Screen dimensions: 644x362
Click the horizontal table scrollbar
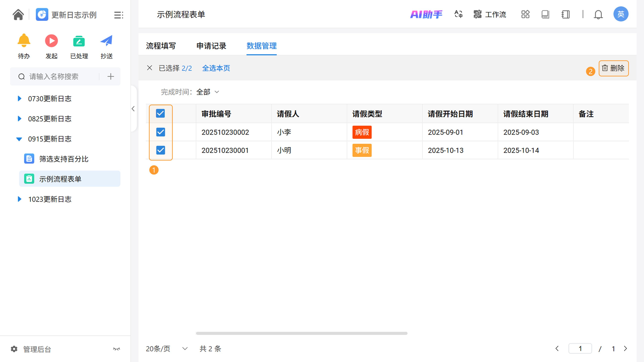point(302,333)
